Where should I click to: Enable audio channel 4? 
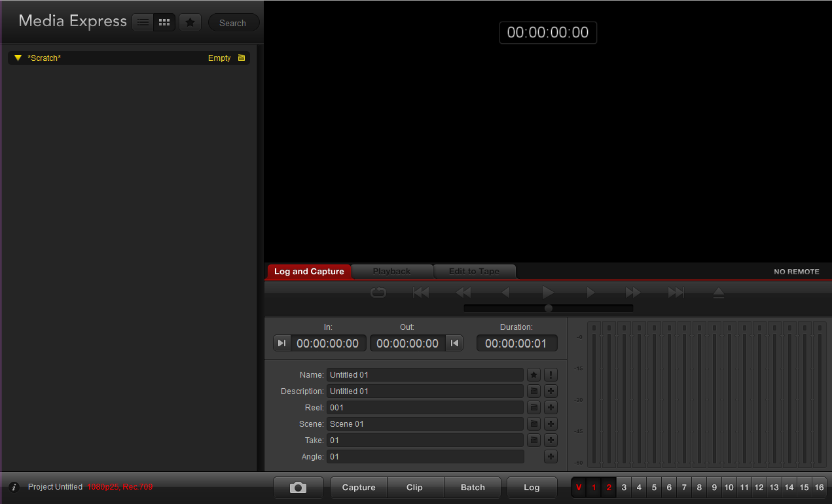click(x=639, y=488)
